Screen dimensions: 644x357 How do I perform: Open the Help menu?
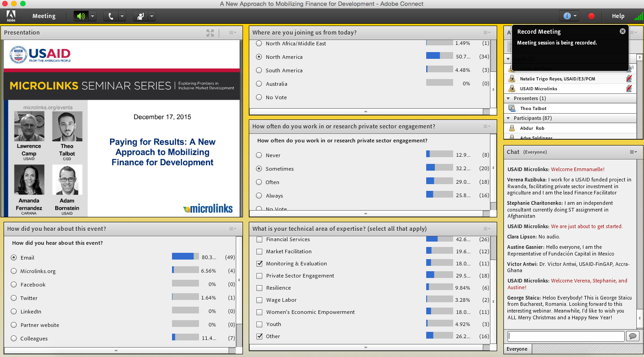pyautogui.click(x=618, y=16)
